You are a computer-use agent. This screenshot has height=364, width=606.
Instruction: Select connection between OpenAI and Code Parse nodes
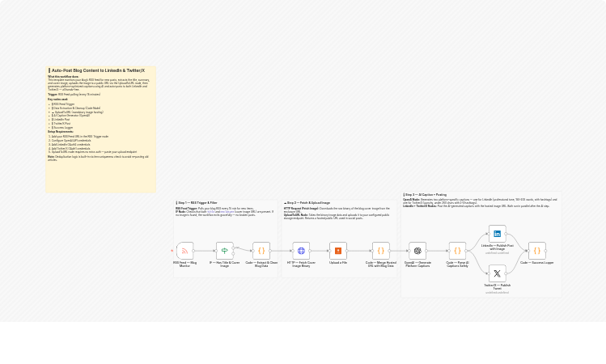coord(437,251)
